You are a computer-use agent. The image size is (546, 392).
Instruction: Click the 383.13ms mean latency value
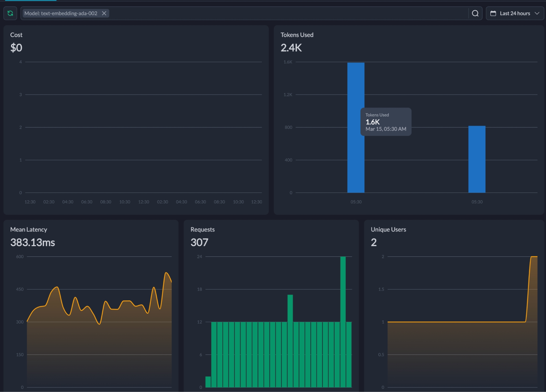coord(33,242)
